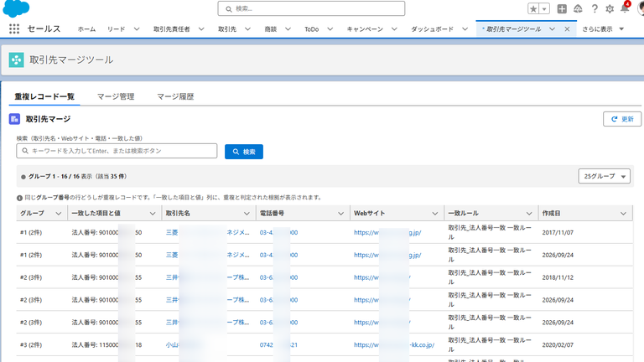Expand the 商談 tab chevron
The width and height of the screenshot is (644, 362).
point(288,29)
